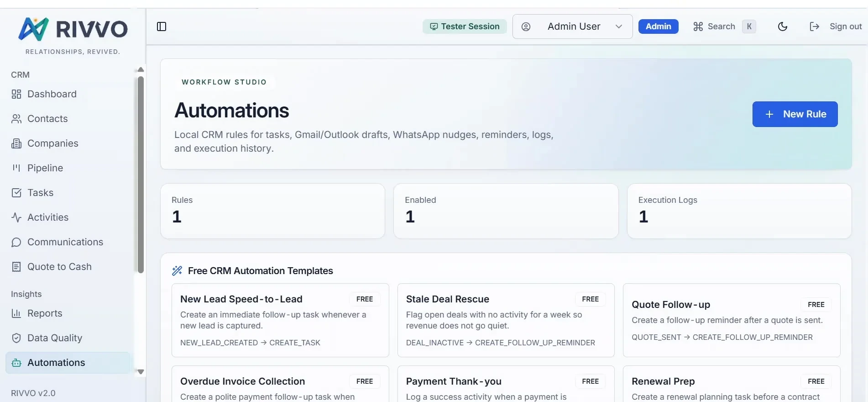Click the Activities pulse icon
The height and width of the screenshot is (402, 868).
[16, 217]
